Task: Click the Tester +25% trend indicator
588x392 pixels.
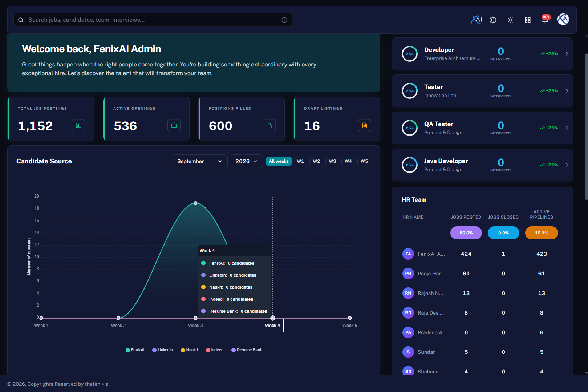Action: click(x=549, y=91)
